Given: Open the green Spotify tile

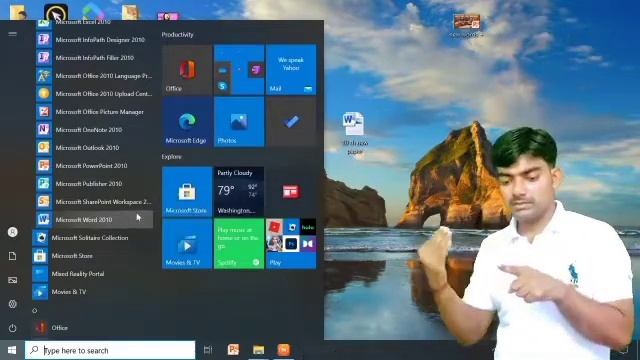Looking at the screenshot, I should pos(239,244).
